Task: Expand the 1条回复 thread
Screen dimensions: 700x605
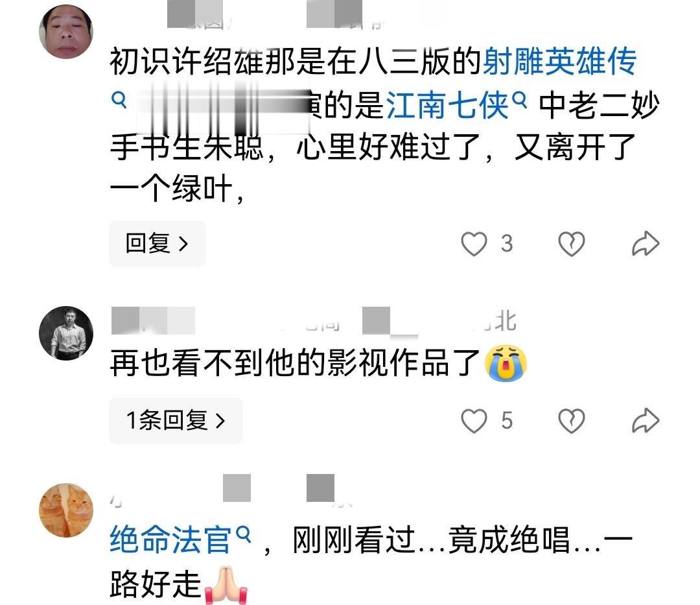Action: [x=176, y=421]
